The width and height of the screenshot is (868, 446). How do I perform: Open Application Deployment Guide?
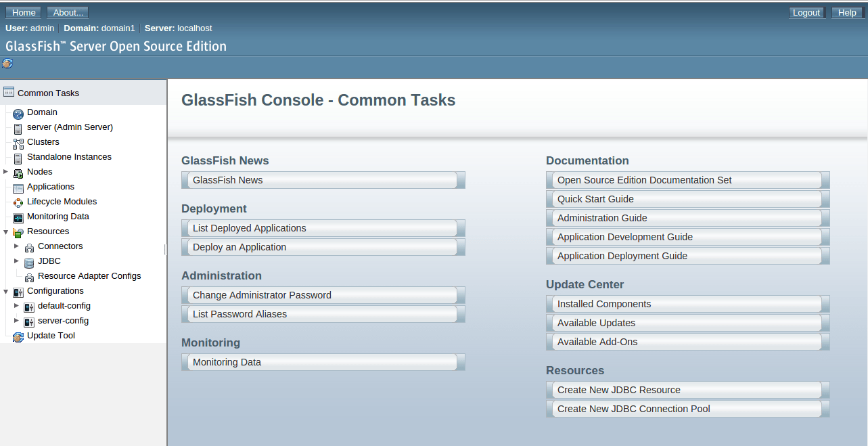tap(688, 256)
